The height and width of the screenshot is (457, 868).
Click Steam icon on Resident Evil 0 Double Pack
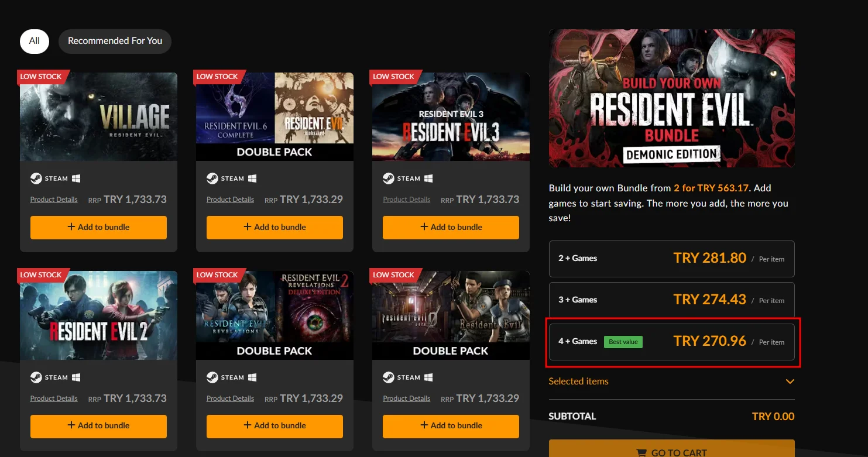click(388, 377)
